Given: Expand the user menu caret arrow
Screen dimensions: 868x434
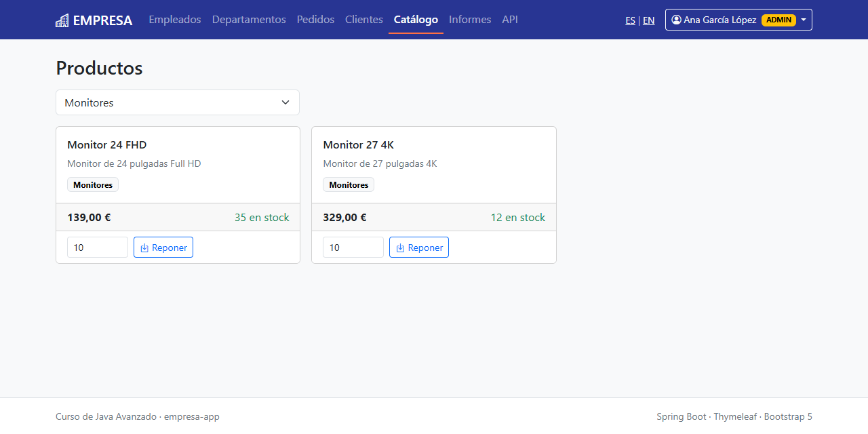Looking at the screenshot, I should click(804, 20).
